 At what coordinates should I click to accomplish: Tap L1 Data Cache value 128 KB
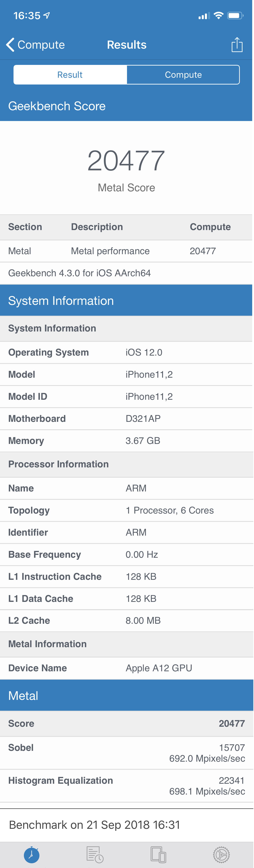click(x=141, y=599)
